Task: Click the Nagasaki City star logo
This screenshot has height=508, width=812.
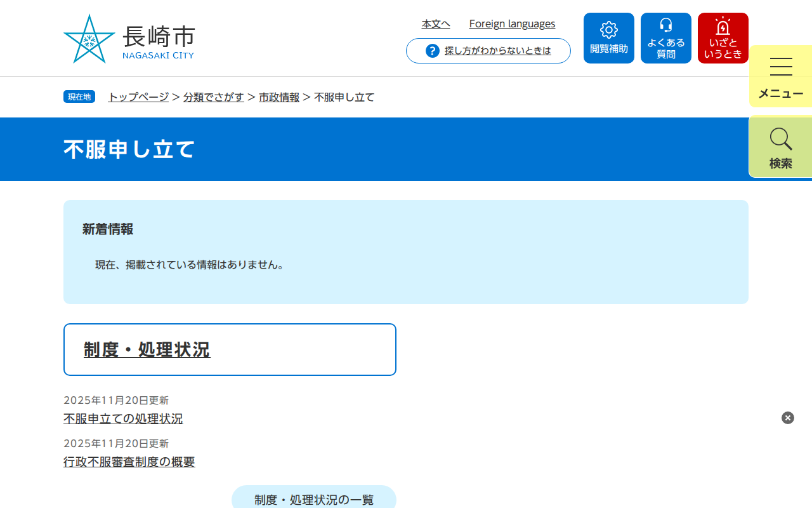Action: click(89, 38)
